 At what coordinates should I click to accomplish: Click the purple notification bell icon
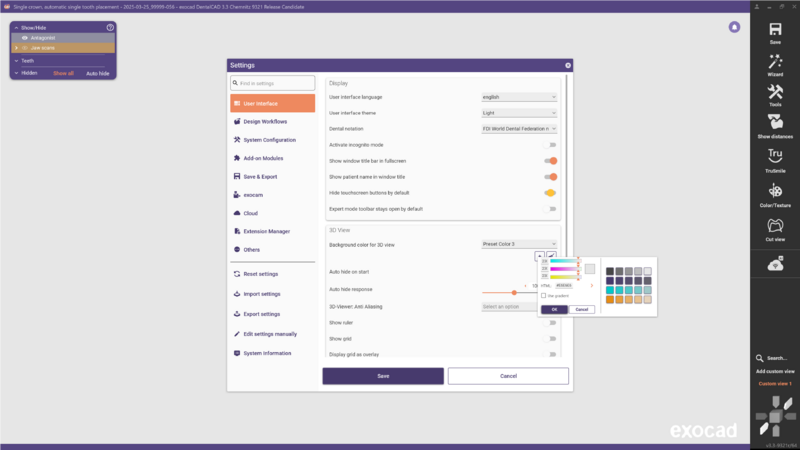(x=734, y=27)
